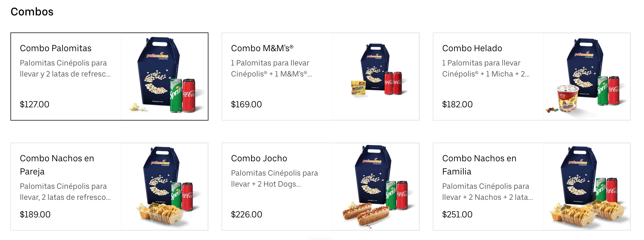Select the $169.00 price

246,104
